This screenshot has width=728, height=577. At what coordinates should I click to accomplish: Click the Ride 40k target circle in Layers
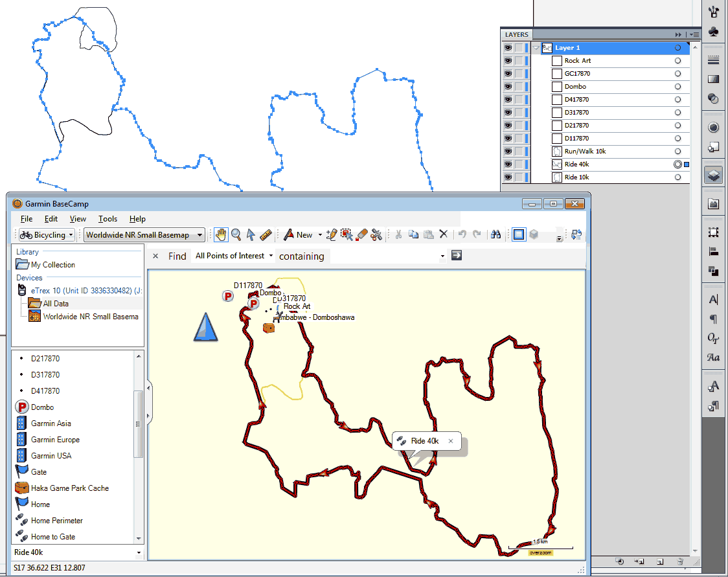[x=677, y=164]
